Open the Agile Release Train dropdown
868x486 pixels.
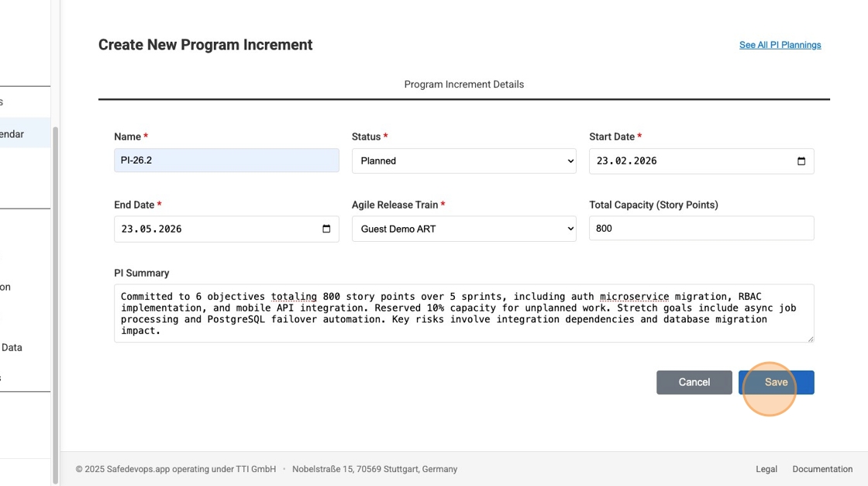point(463,229)
